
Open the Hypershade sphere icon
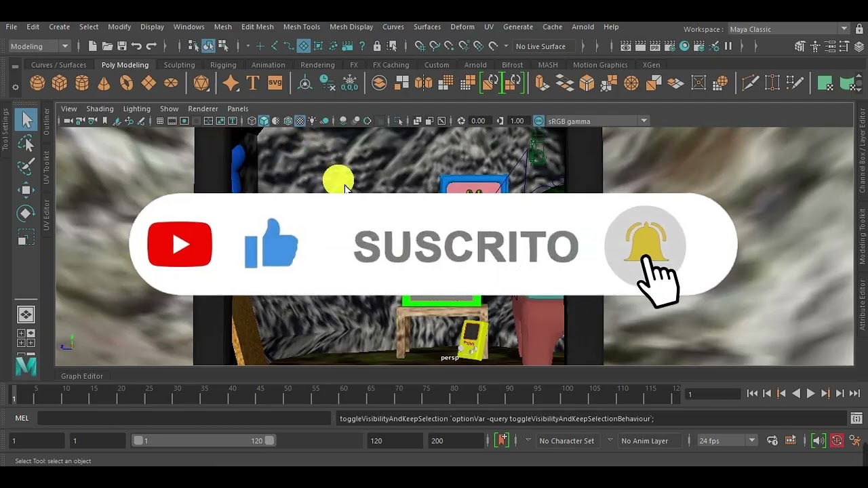[685, 46]
